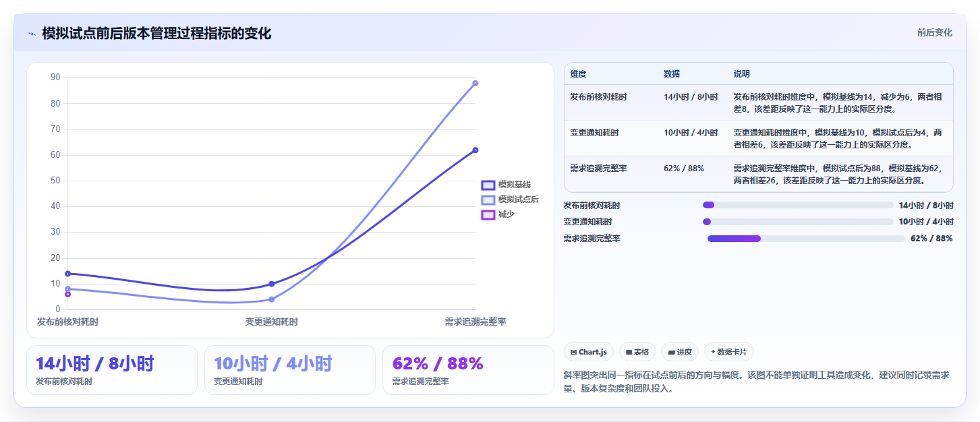Click 变更通知耗时 in the table's second row

click(x=594, y=133)
